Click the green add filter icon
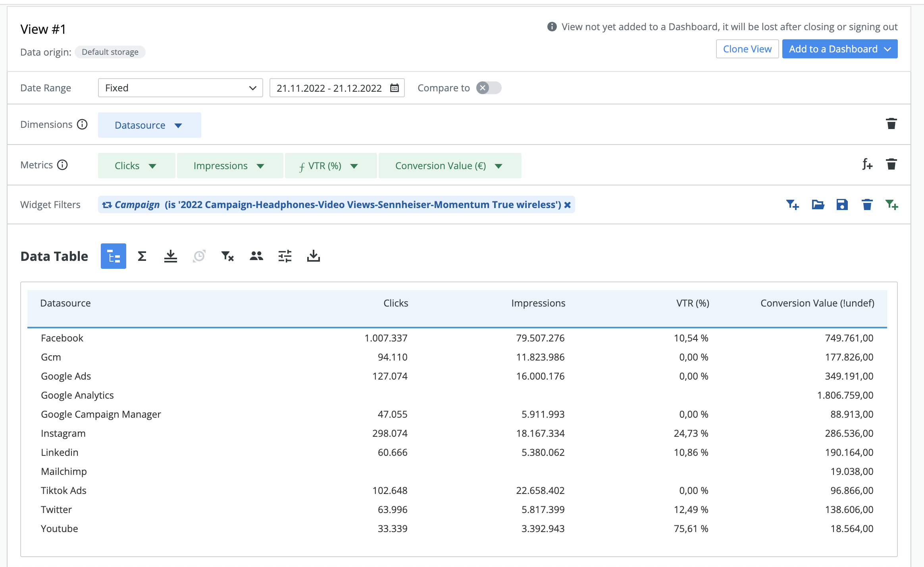This screenshot has width=924, height=567. click(x=891, y=204)
